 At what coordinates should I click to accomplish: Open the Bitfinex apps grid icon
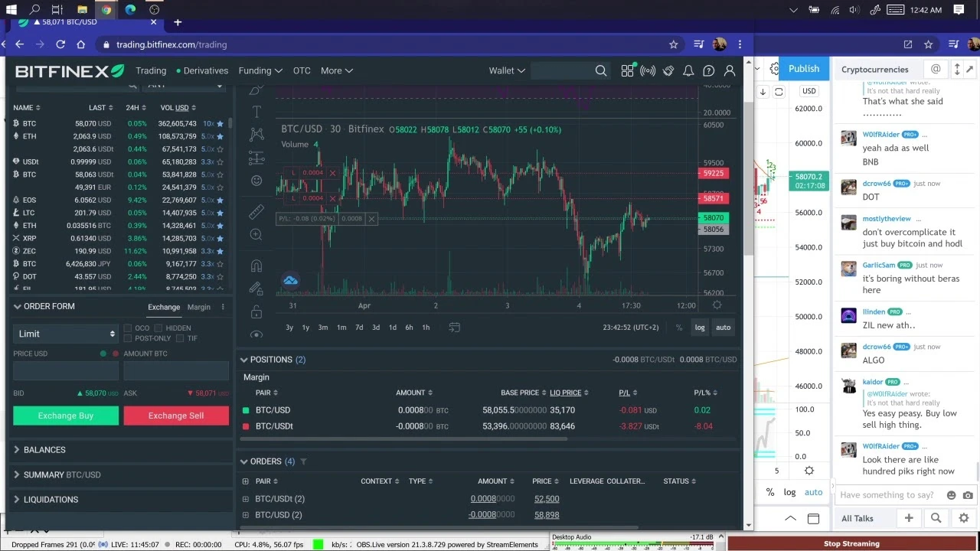tap(628, 70)
